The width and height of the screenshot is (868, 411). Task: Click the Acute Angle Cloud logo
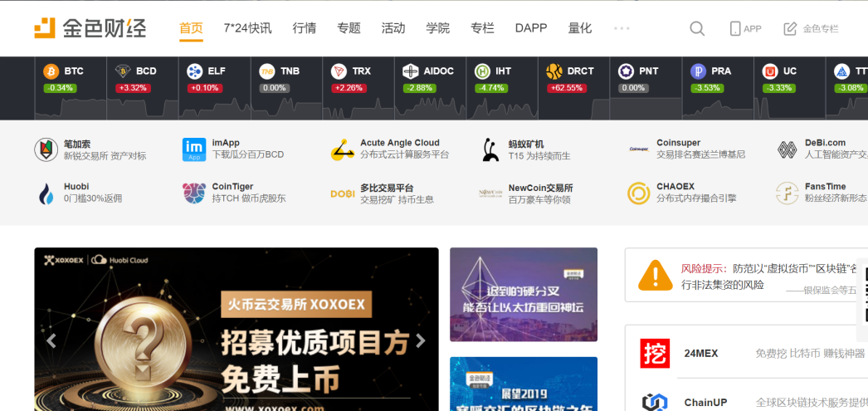pyautogui.click(x=343, y=149)
